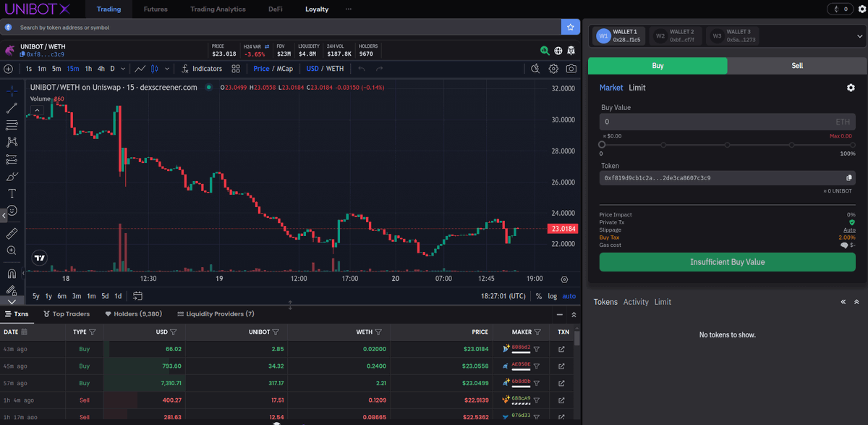Viewport: 868px width, 425px height.
Task: Add a symbol to compare
Action: [8, 69]
